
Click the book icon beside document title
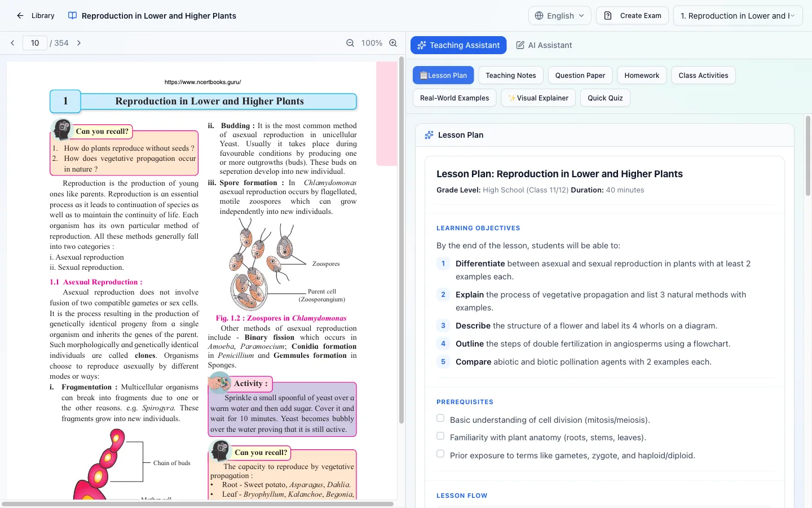72,16
